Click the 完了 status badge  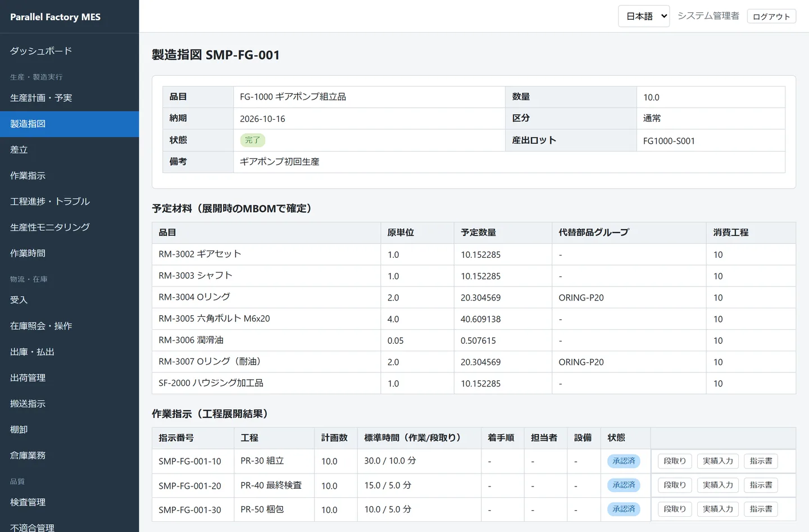point(252,140)
